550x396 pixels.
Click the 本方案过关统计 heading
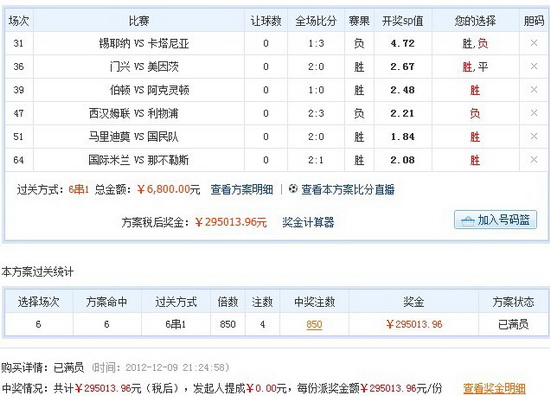pos(37,271)
